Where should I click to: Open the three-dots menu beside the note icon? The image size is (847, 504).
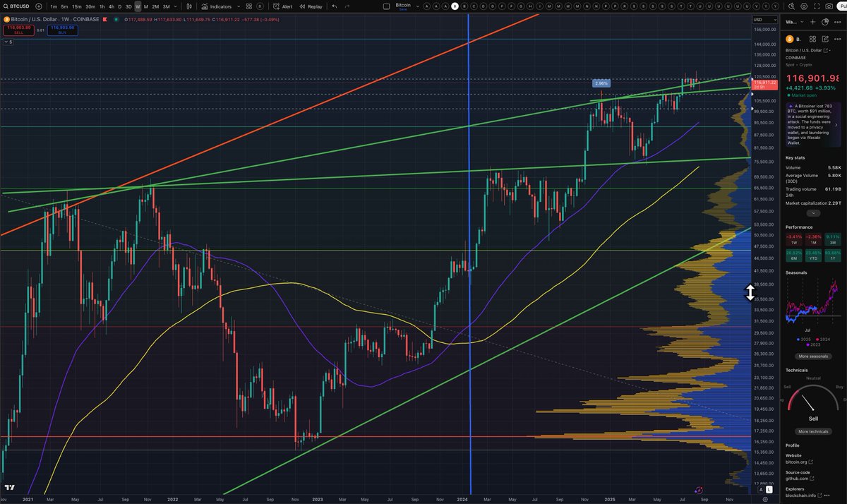[x=838, y=39]
